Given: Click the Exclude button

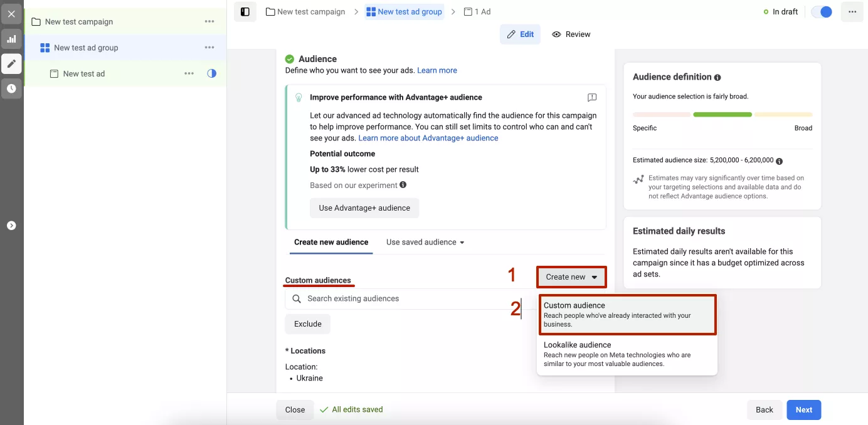Looking at the screenshot, I should (308, 324).
